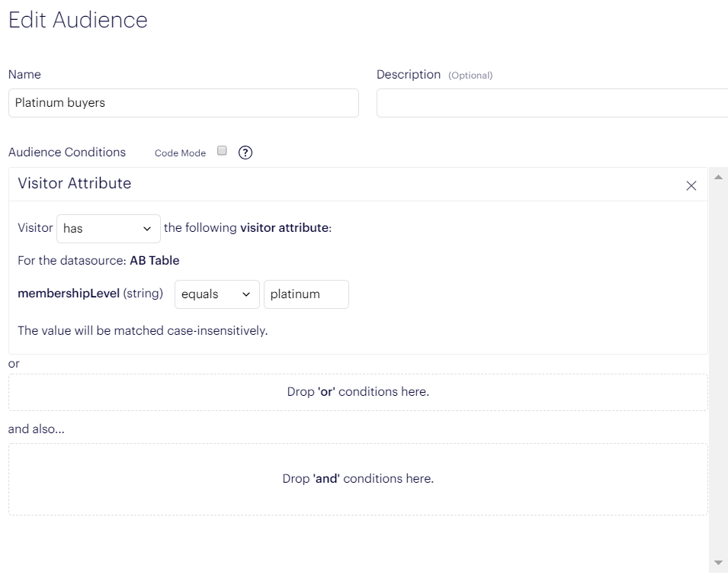This screenshot has height=575, width=728.
Task: Focus the Name field containing Platinum buyers
Action: [x=183, y=103]
